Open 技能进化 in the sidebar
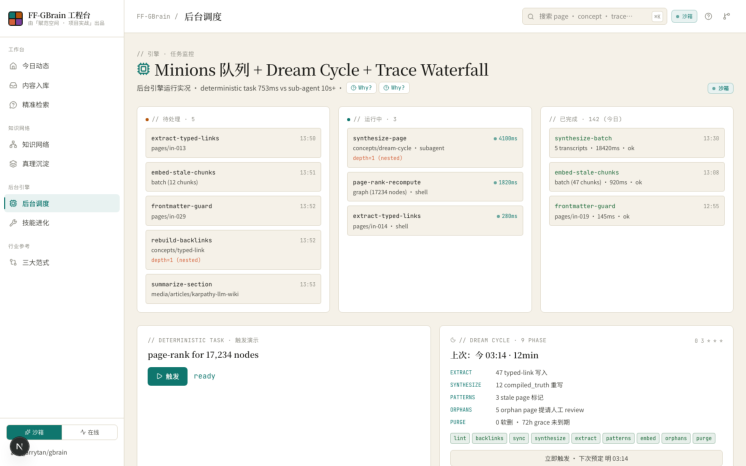The image size is (746, 466). [x=62, y=223]
